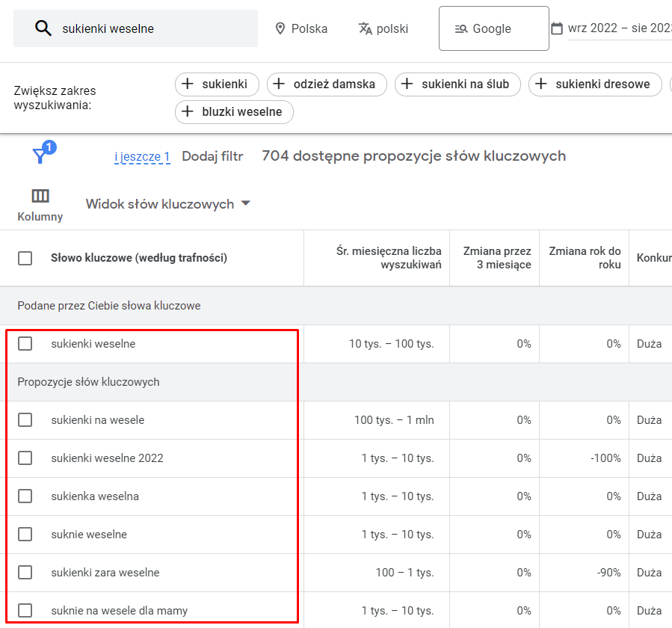
Task: Click plus icon on bluzki weselne chip
Action: click(188, 111)
